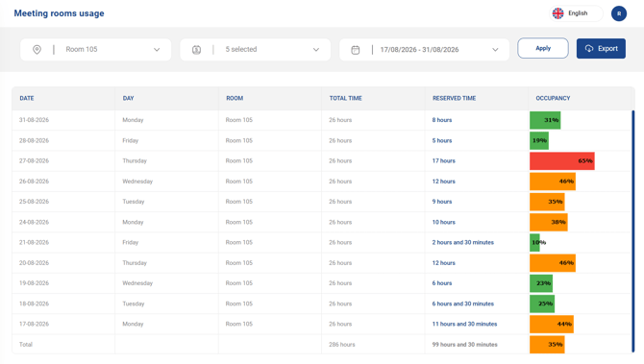644x364 pixels.
Task: Click 'Friday' in the 21-08-2026 row
Action: point(130,243)
